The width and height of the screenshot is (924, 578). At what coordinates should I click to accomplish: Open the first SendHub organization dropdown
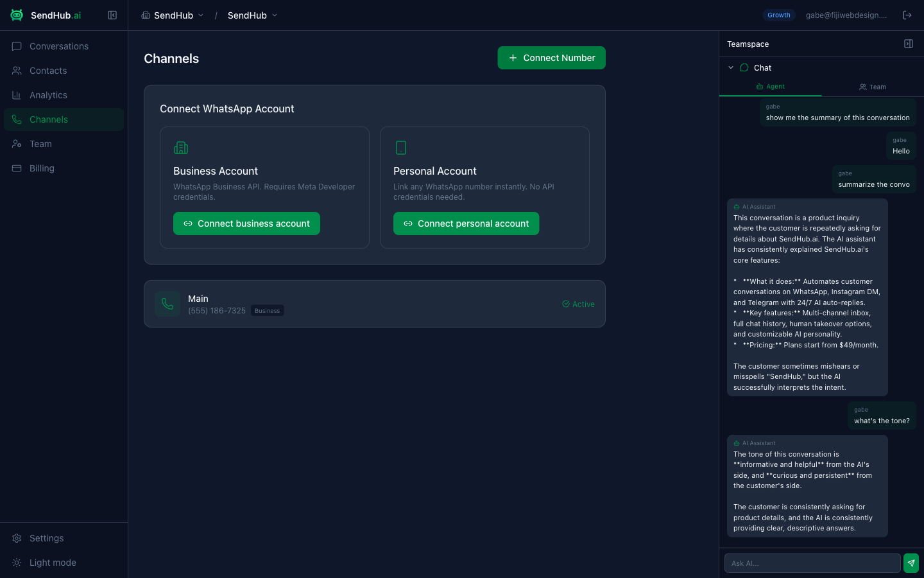pyautogui.click(x=173, y=15)
